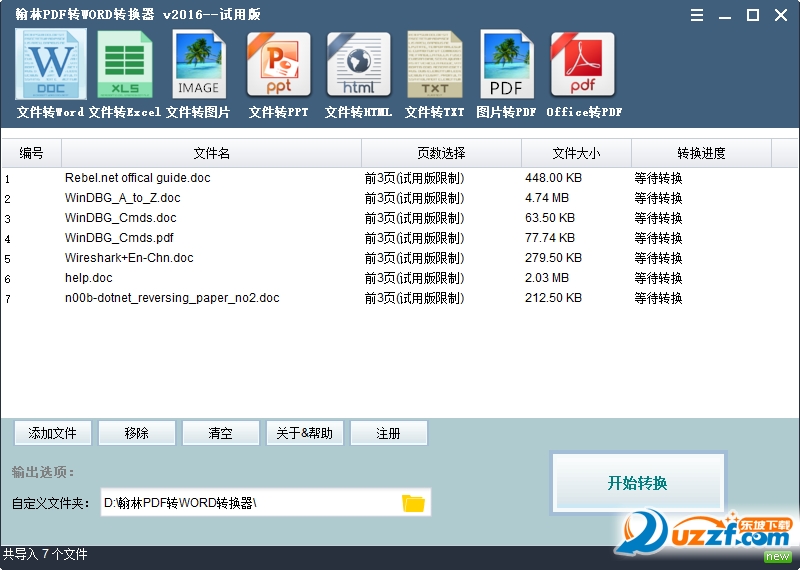800x570 pixels.
Task: Open the 图片转PDF conversion icon
Action: click(506, 64)
